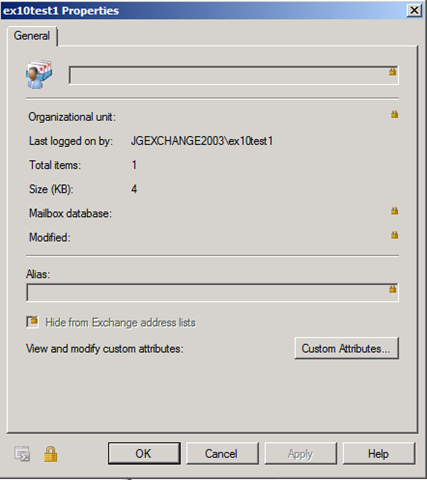Click the Size (KB) value 4

click(134, 189)
